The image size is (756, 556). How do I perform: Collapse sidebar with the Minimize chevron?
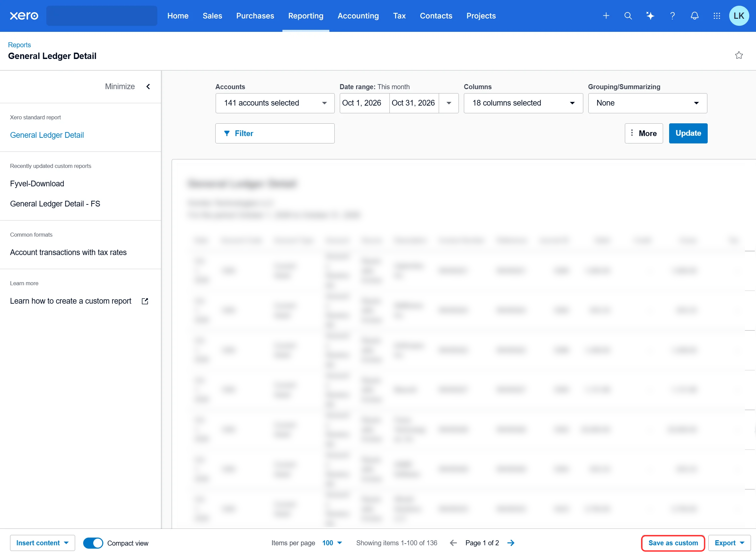pyautogui.click(x=148, y=86)
